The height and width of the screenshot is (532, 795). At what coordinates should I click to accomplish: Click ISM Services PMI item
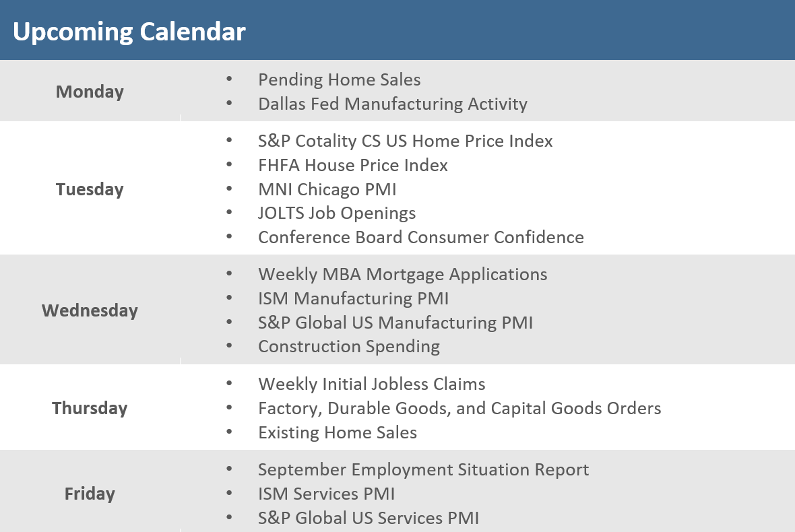tap(326, 494)
